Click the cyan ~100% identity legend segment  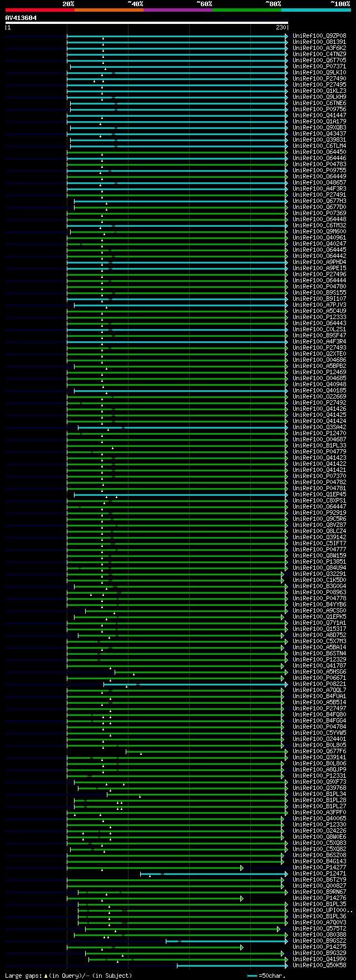316,10
